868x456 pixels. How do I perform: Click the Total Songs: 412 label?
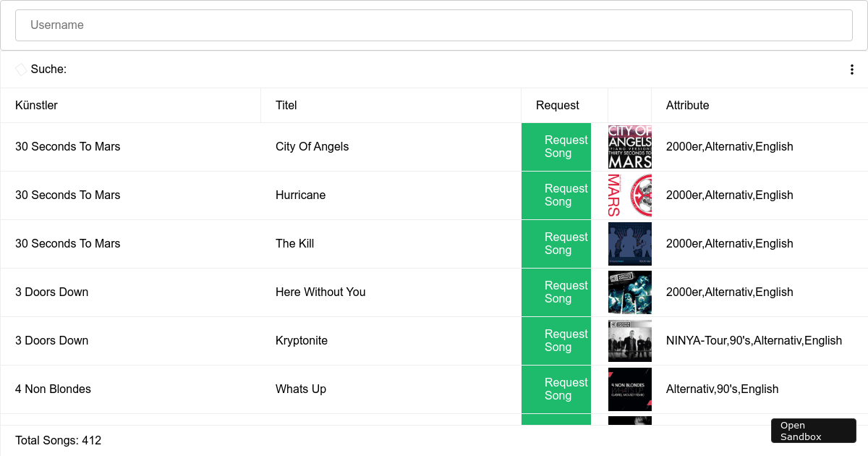pyautogui.click(x=58, y=440)
